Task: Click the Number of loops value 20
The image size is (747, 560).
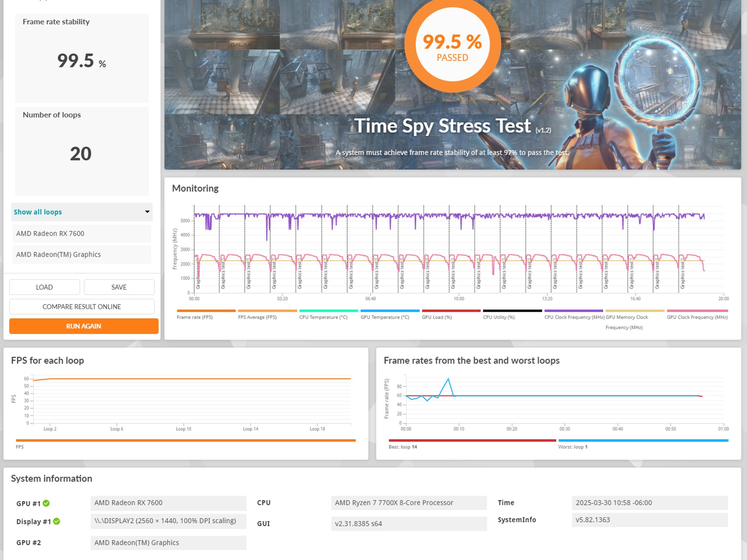Action: [x=81, y=153]
